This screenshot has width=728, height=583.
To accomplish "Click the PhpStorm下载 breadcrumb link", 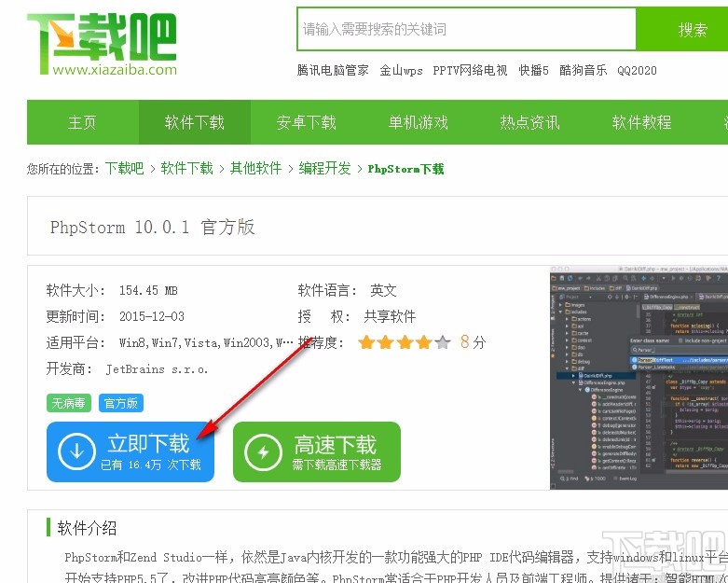I will (x=405, y=169).
